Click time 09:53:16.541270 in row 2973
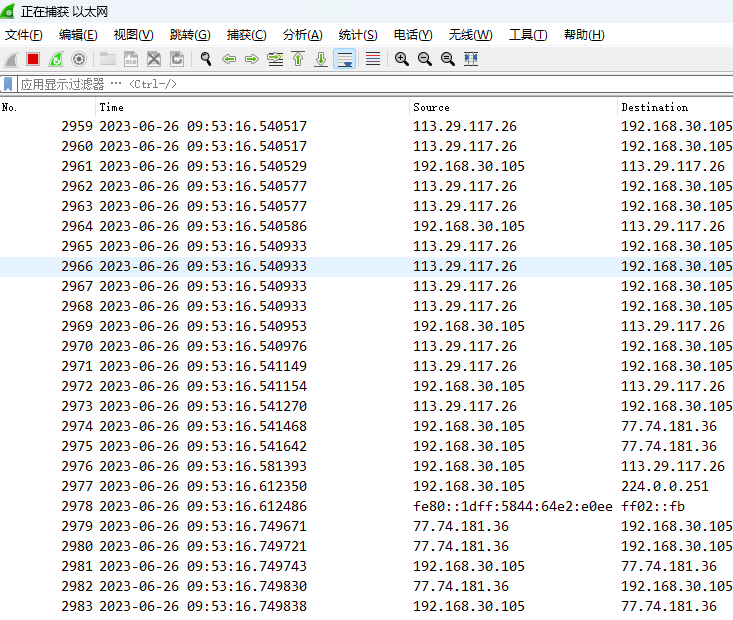 coord(247,406)
